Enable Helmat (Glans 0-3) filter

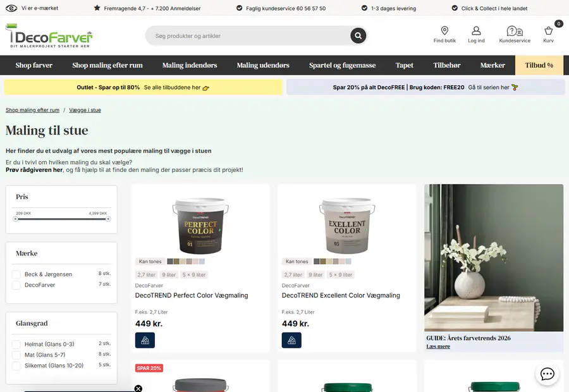tap(16, 344)
